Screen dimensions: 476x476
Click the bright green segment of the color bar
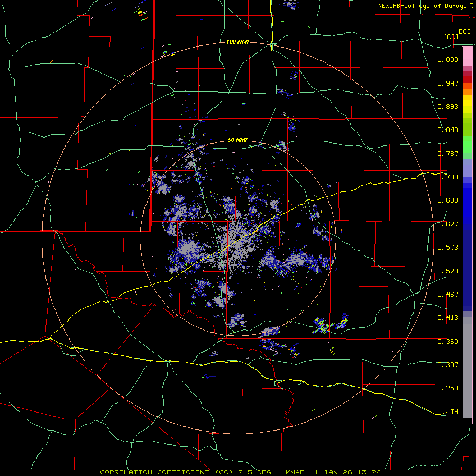pyautogui.click(x=467, y=144)
